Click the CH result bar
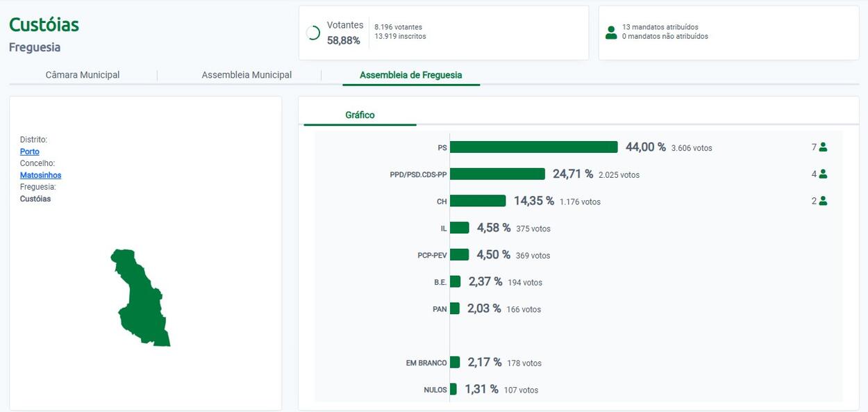Image resolution: width=868 pixels, height=412 pixels. 478,201
